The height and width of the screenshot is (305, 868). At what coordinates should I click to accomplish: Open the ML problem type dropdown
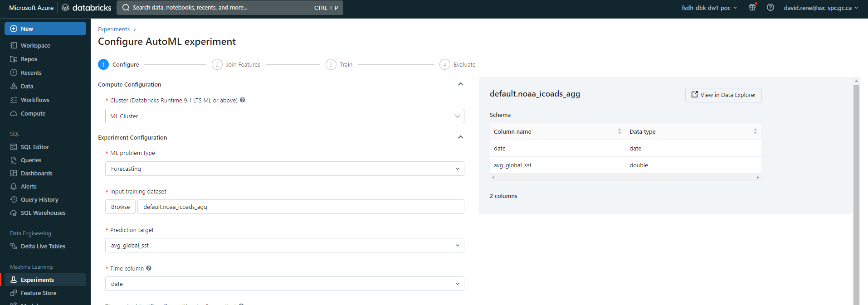click(x=284, y=169)
